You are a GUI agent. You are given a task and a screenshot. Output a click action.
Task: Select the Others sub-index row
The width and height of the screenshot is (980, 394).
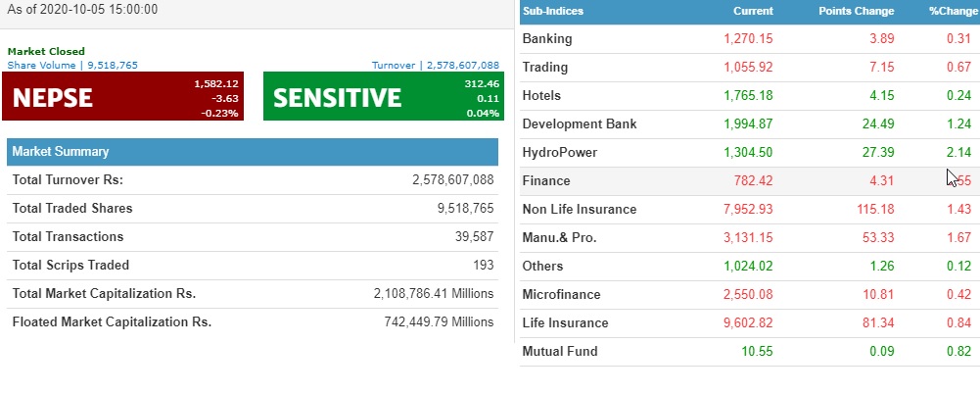coord(749,267)
